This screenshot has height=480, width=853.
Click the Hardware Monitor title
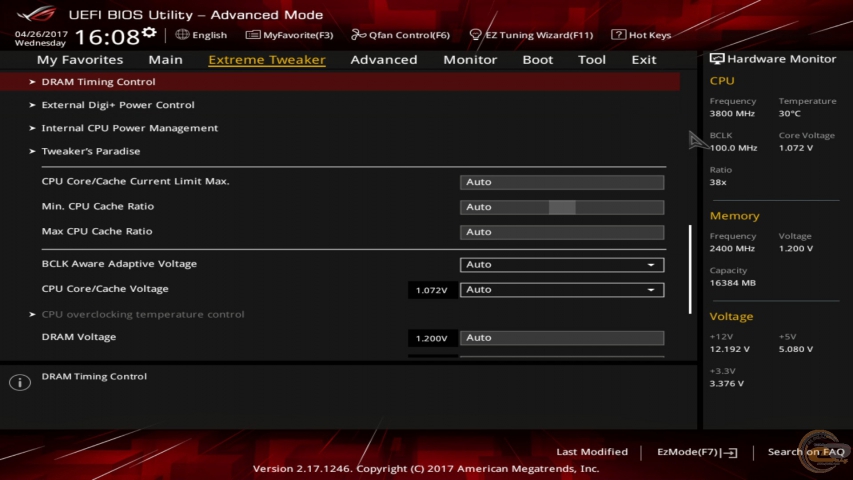(x=781, y=59)
